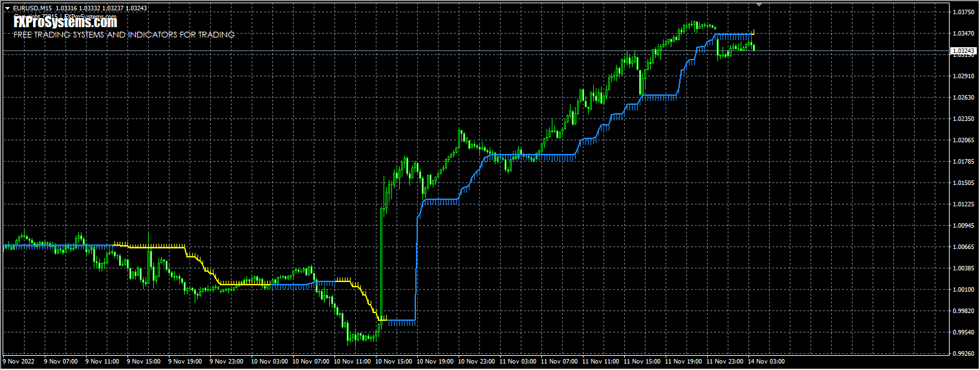The height and width of the screenshot is (370, 980).
Task: Click the 11 Nov 07:00 time label
Action: click(560, 362)
